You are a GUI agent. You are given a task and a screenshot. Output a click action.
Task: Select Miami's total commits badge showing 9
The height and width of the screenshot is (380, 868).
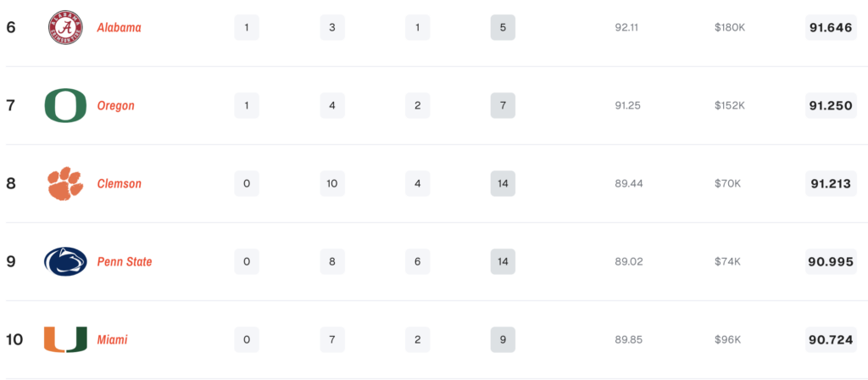[x=503, y=340]
